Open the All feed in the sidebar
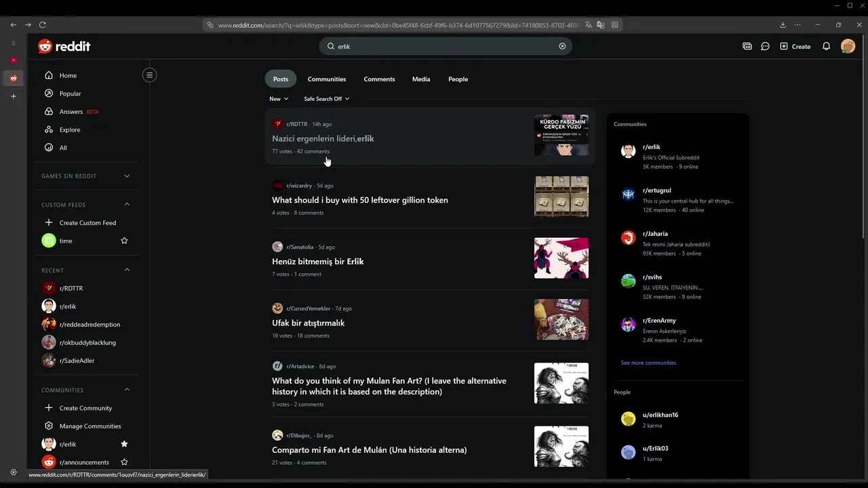Viewport: 868px width, 488px height. click(x=63, y=148)
